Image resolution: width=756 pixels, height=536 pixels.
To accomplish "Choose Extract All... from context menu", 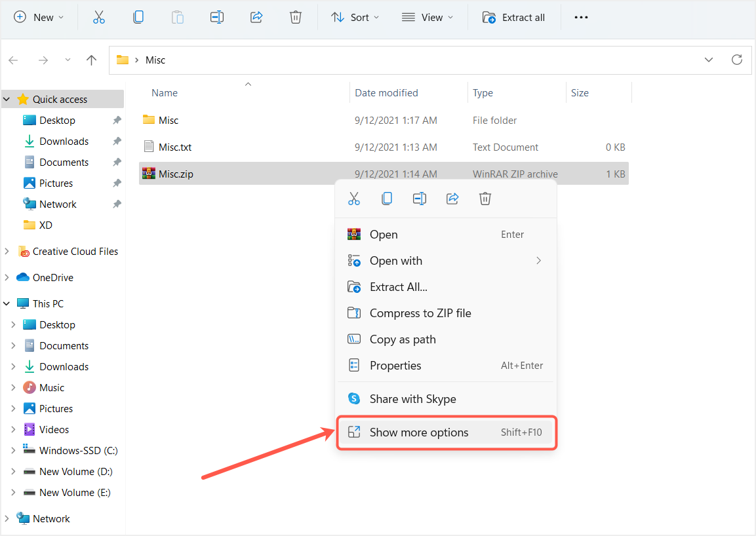I will click(399, 287).
